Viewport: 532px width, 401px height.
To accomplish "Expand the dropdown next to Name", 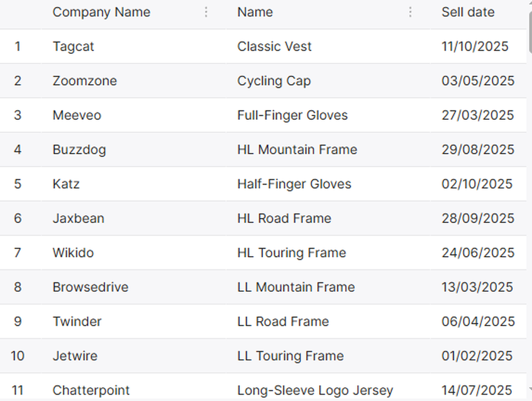I will coord(411,12).
